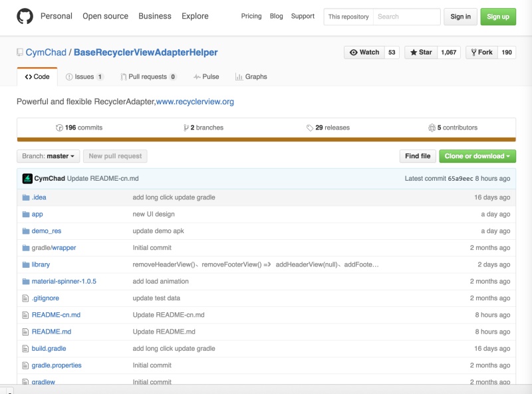Switch to the Issues tab
The width and height of the screenshot is (532, 394).
tap(84, 77)
